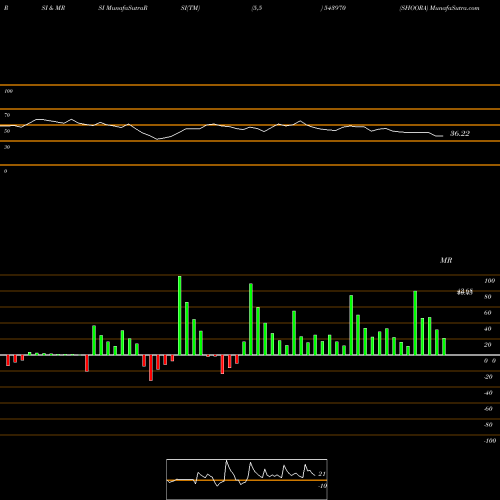The height and width of the screenshot is (500, 500).
Task: Click the 543970 code in header
Action: (335, 8)
